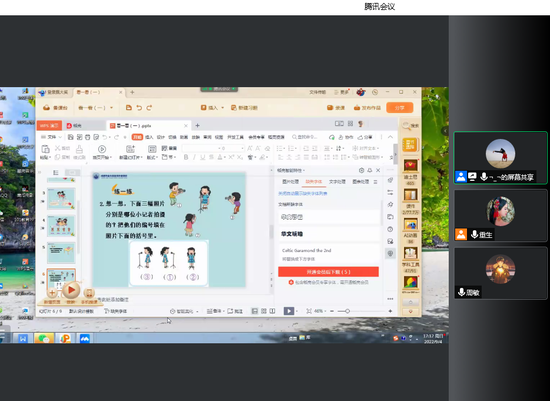The image size is (550, 401).
Task: Click the new slide icon in ribbon
Action: click(x=130, y=149)
